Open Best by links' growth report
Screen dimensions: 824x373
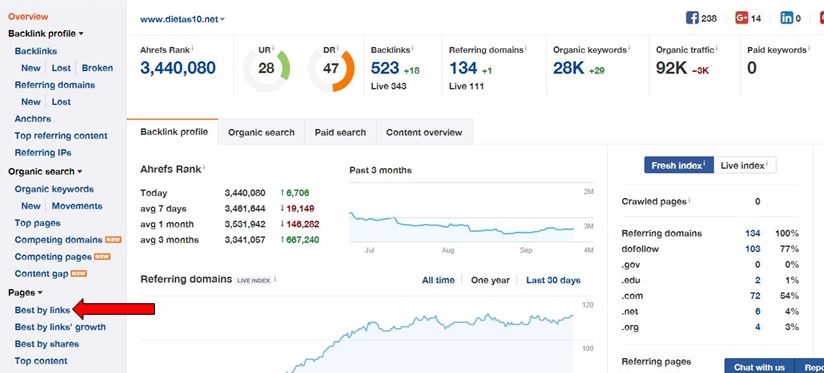coord(60,327)
